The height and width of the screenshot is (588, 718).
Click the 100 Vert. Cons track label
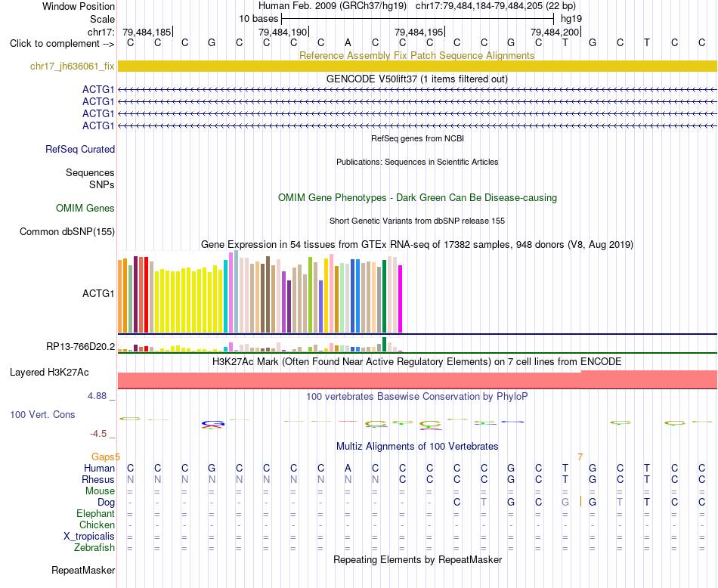click(42, 414)
